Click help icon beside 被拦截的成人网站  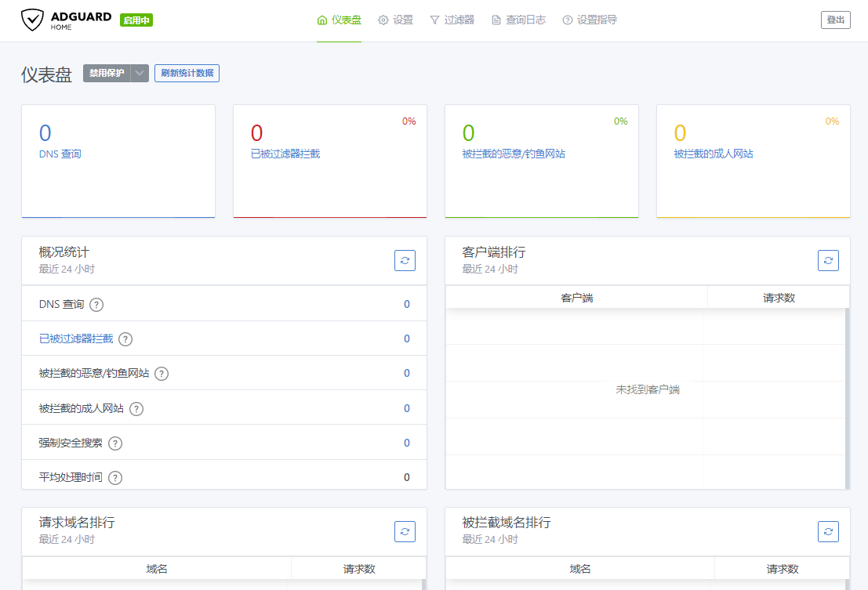click(x=136, y=409)
